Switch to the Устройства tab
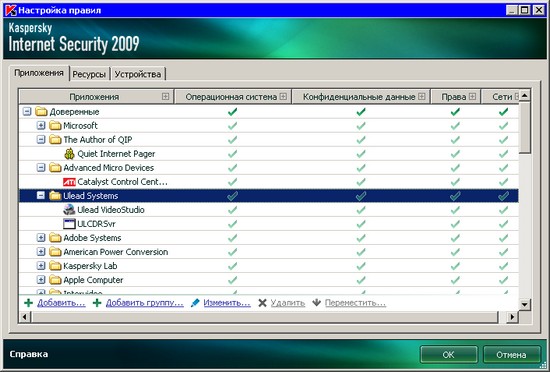 (x=138, y=74)
